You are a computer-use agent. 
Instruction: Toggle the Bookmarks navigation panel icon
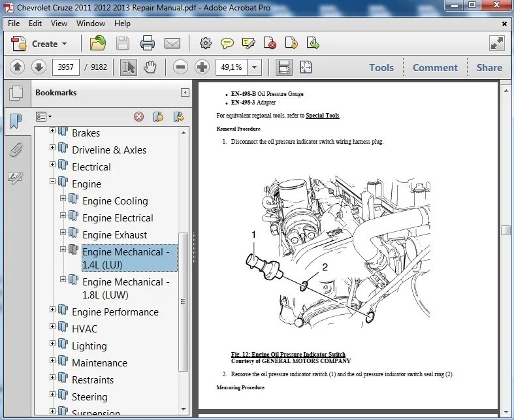point(16,121)
